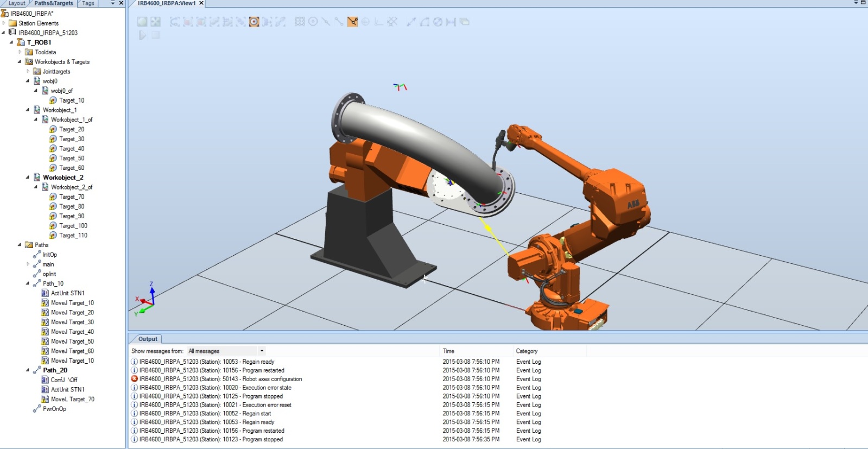Toggle Snap Center mode
Viewport: 868px width, 449px height.
(x=313, y=22)
